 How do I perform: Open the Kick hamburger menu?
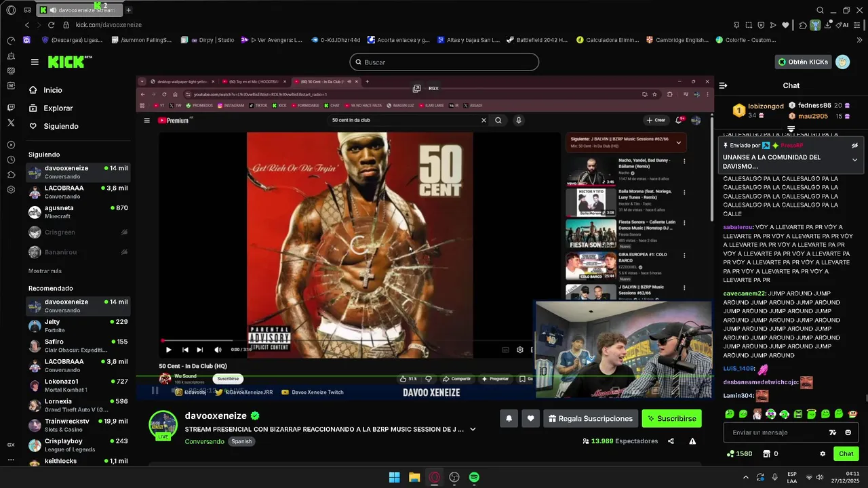(x=35, y=62)
